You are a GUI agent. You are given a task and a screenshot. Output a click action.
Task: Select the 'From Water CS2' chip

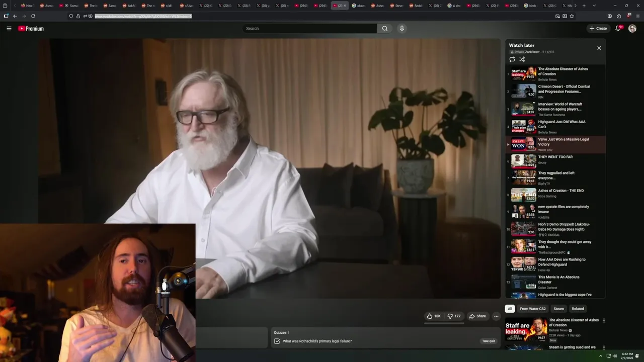coord(533,309)
